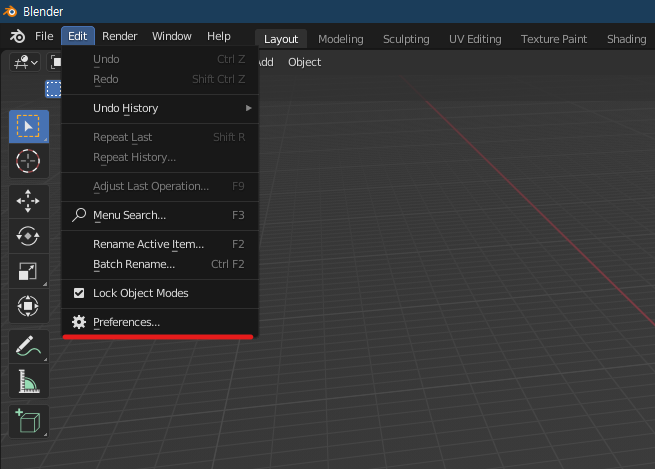Open the Undo History entry
Screen dimensions: 655x469
point(160,108)
